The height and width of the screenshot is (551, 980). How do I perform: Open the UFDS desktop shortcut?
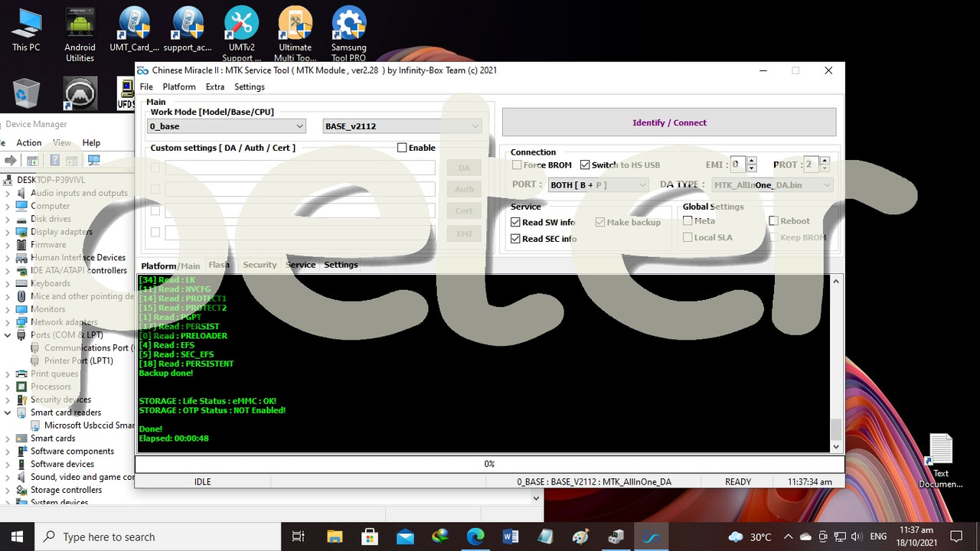126,93
